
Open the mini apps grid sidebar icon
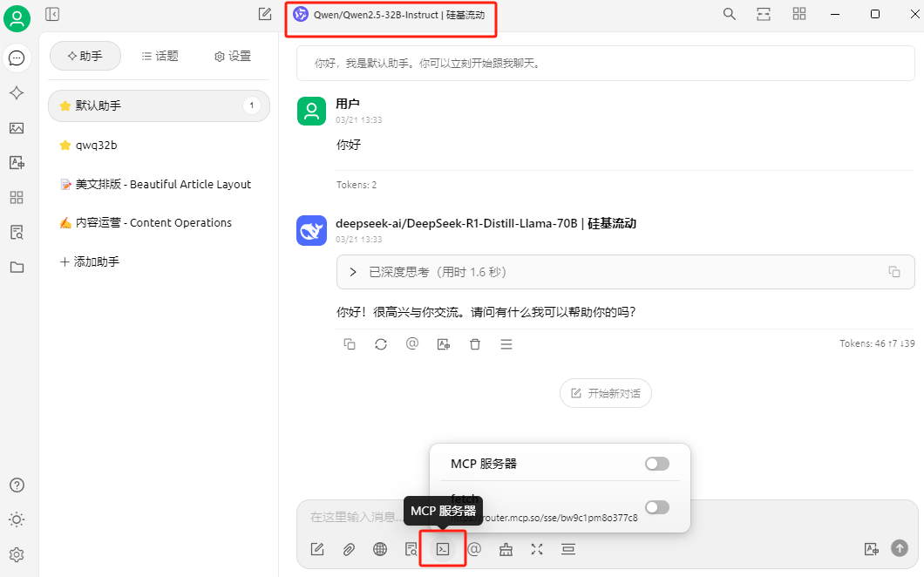[x=17, y=198]
